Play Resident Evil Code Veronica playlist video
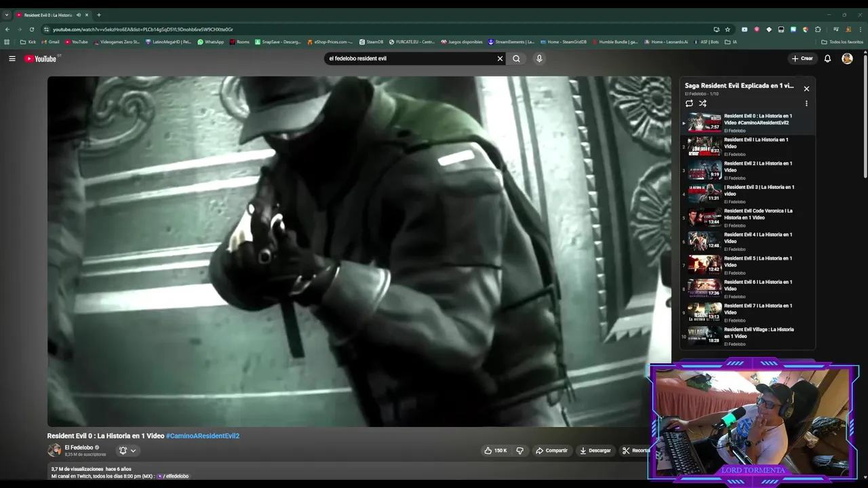 [747, 218]
